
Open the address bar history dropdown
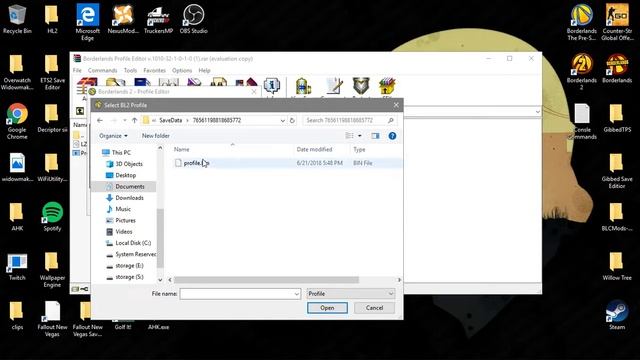pos(282,120)
